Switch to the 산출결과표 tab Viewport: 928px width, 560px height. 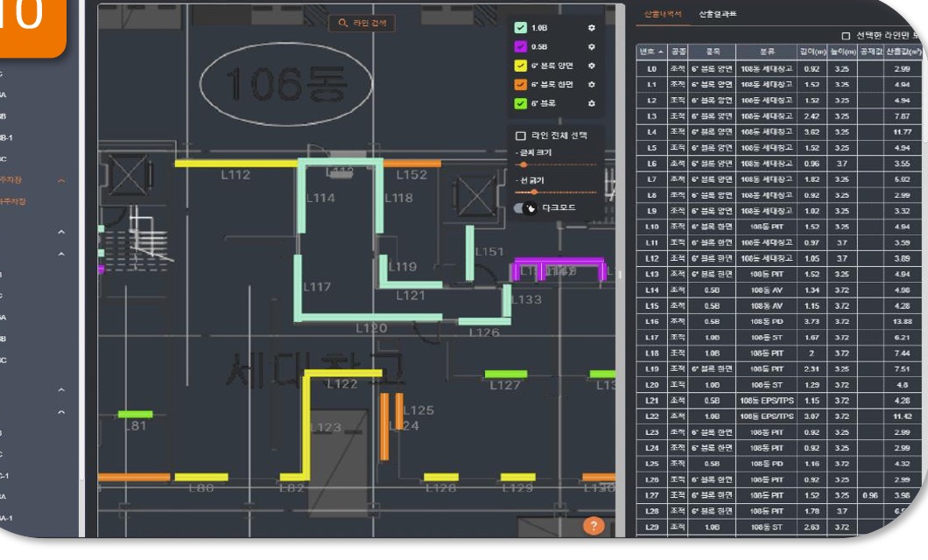[x=717, y=14]
